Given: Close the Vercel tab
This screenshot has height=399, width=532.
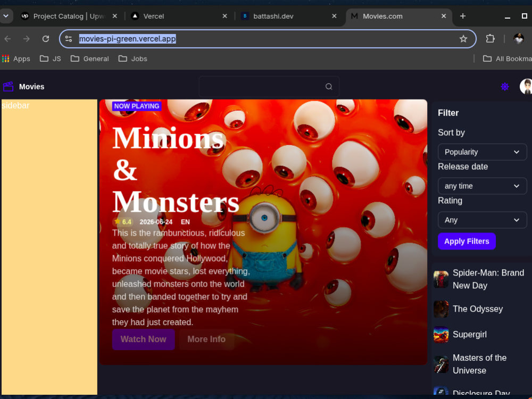Looking at the screenshot, I should pos(225,16).
